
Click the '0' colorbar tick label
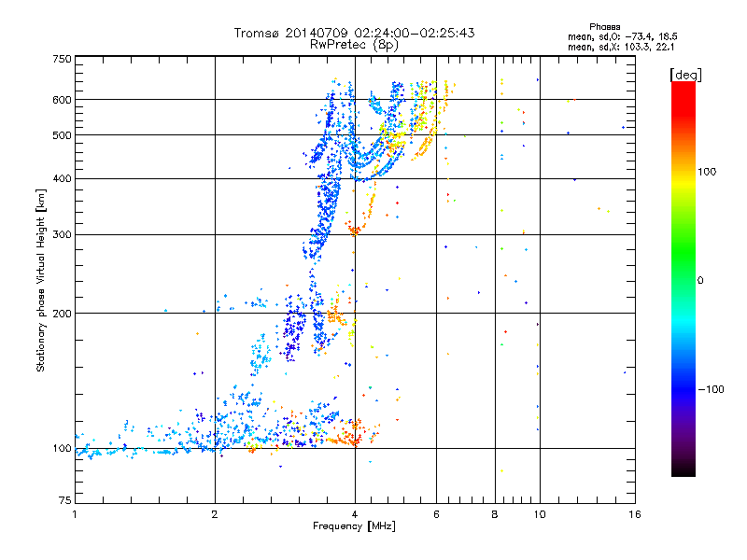pyautogui.click(x=700, y=281)
